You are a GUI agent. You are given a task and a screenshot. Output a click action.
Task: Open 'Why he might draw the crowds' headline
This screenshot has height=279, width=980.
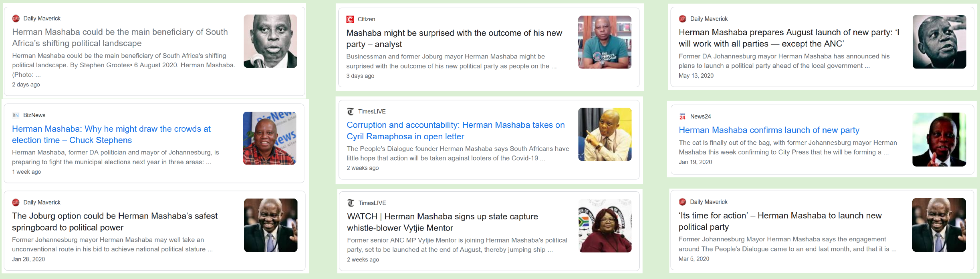pos(111,134)
